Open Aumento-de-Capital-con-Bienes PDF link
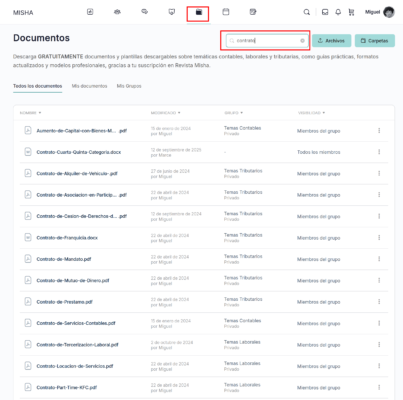The width and height of the screenshot is (403, 400). click(82, 131)
